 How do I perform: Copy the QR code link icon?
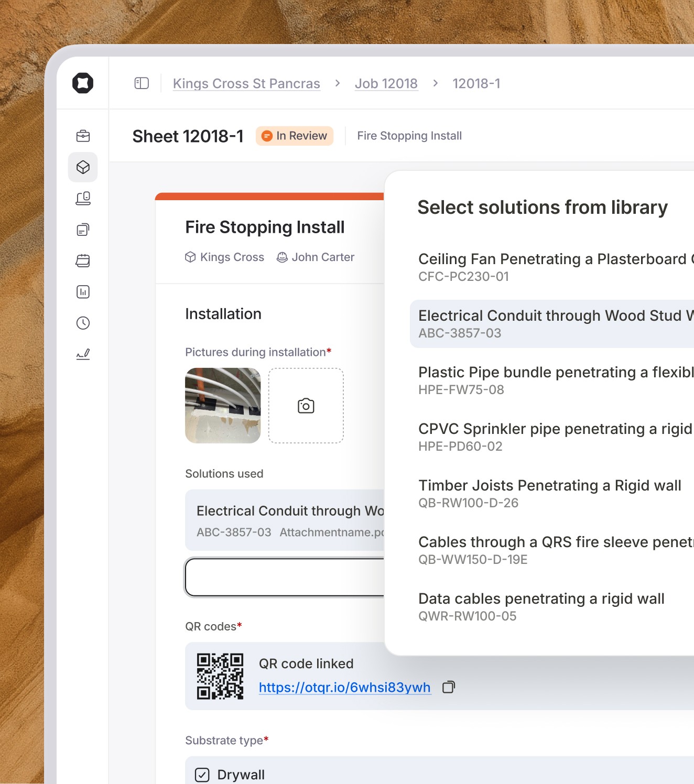pos(449,687)
